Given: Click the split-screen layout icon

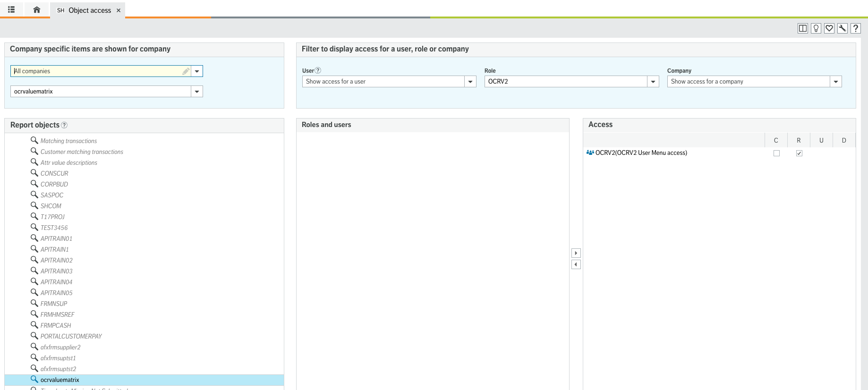Looking at the screenshot, I should click(802, 28).
